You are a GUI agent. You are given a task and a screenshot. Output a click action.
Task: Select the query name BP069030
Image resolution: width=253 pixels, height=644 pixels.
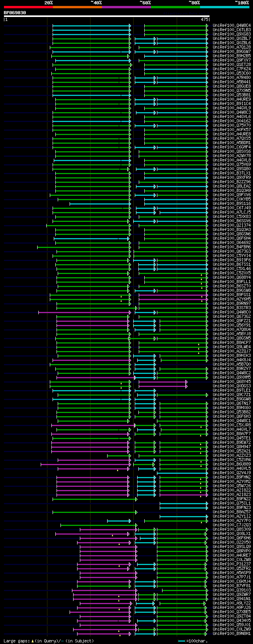15,13
